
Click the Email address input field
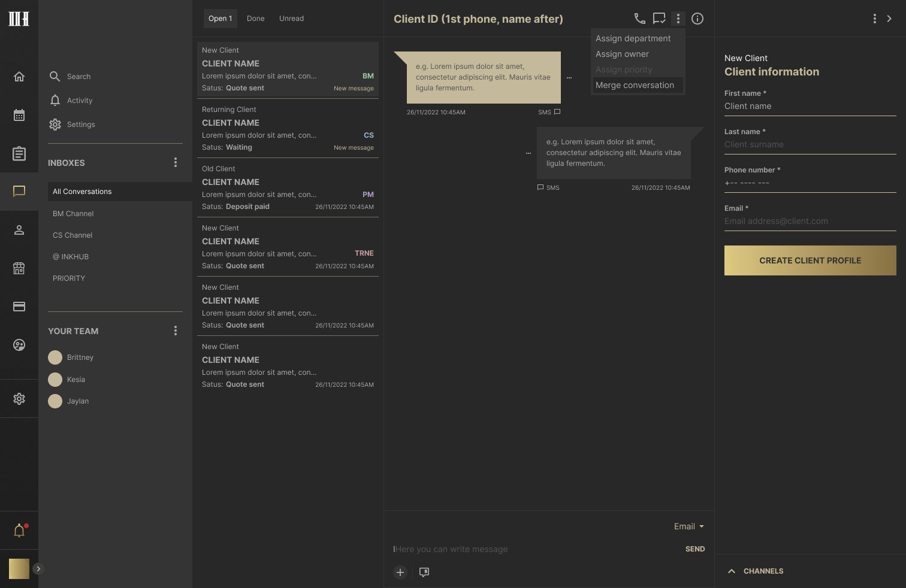pyautogui.click(x=810, y=222)
